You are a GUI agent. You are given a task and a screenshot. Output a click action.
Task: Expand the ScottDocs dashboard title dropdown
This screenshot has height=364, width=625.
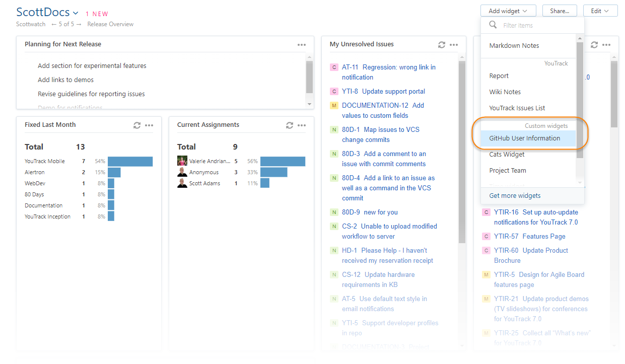pos(76,13)
